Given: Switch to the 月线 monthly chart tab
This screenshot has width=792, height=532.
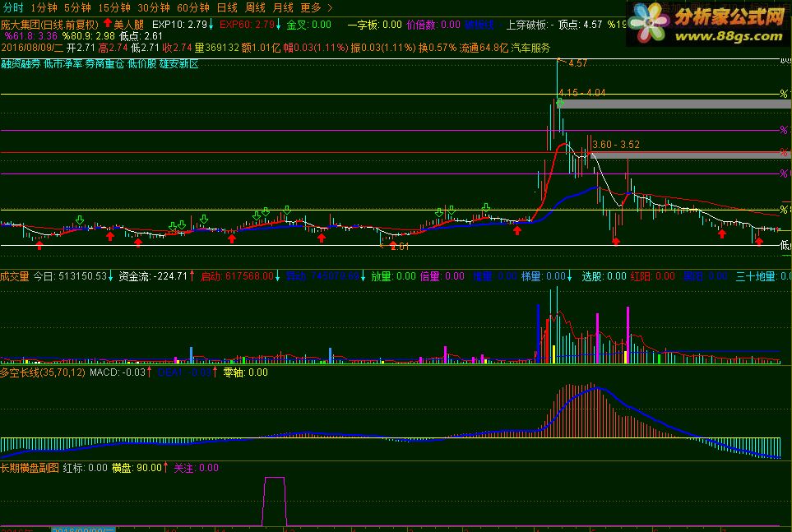Looking at the screenshot, I should click(x=283, y=7).
